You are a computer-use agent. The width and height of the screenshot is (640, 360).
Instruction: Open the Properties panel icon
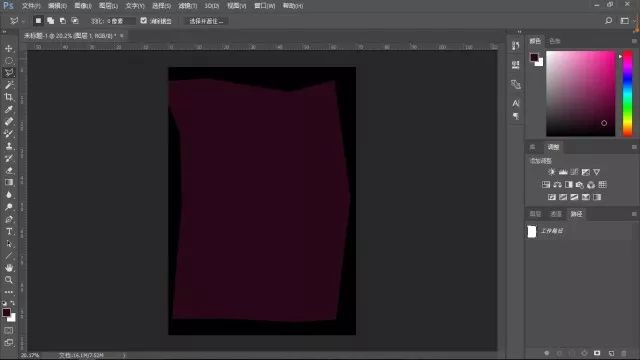tap(516, 64)
